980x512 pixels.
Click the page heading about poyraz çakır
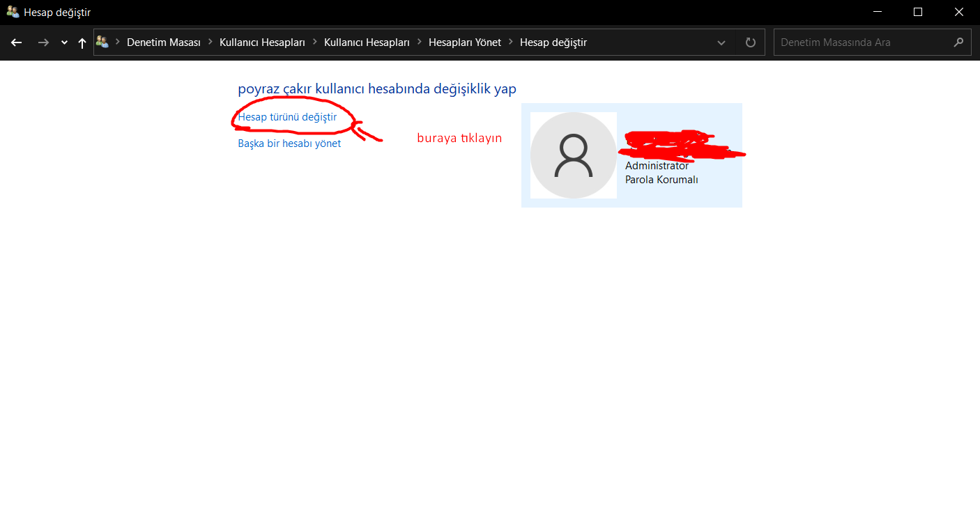(x=377, y=89)
